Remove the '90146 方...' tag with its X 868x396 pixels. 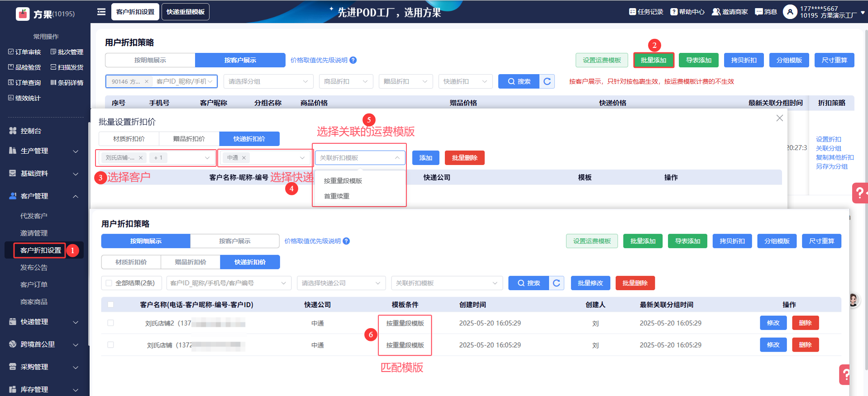146,81
